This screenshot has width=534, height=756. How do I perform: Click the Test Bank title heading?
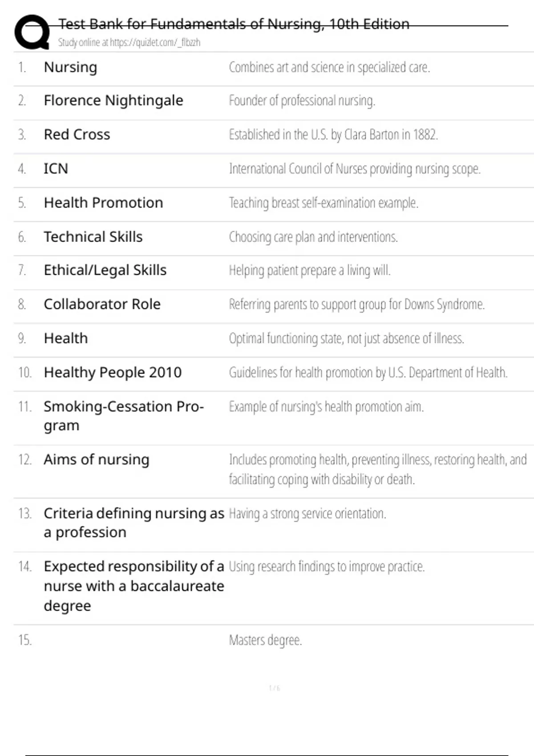point(234,24)
